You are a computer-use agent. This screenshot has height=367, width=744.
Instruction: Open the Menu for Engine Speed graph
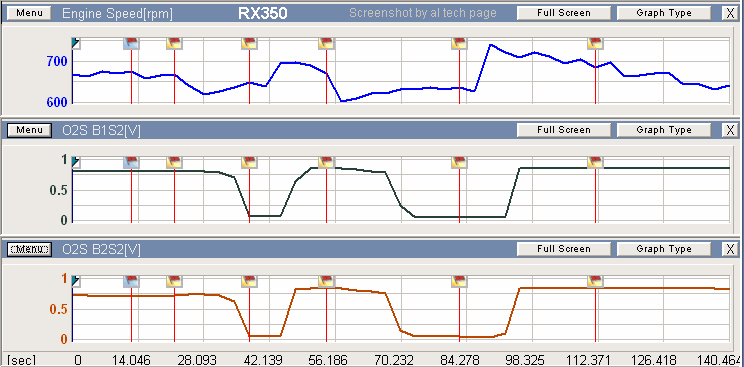point(29,13)
